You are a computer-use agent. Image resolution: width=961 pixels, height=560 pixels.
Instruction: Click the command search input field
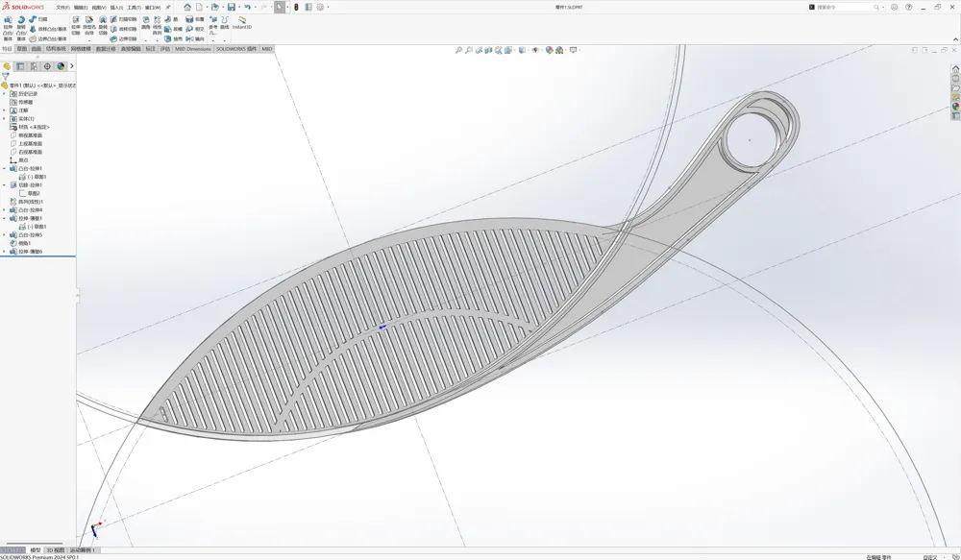click(845, 8)
